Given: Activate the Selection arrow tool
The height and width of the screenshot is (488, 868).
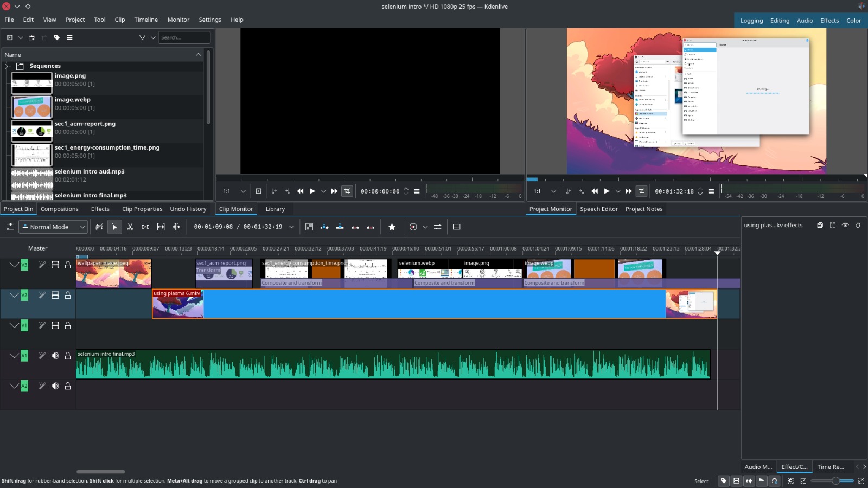Looking at the screenshot, I should (x=114, y=227).
